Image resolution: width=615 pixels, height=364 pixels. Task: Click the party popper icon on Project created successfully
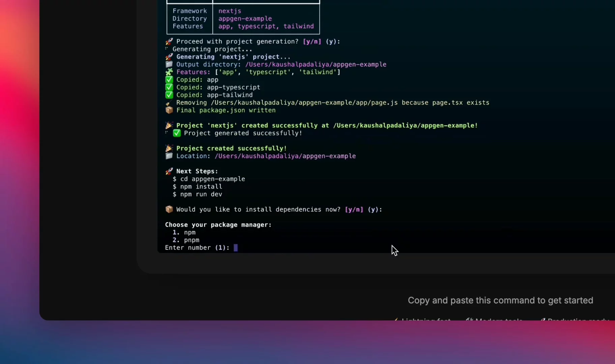tap(169, 148)
